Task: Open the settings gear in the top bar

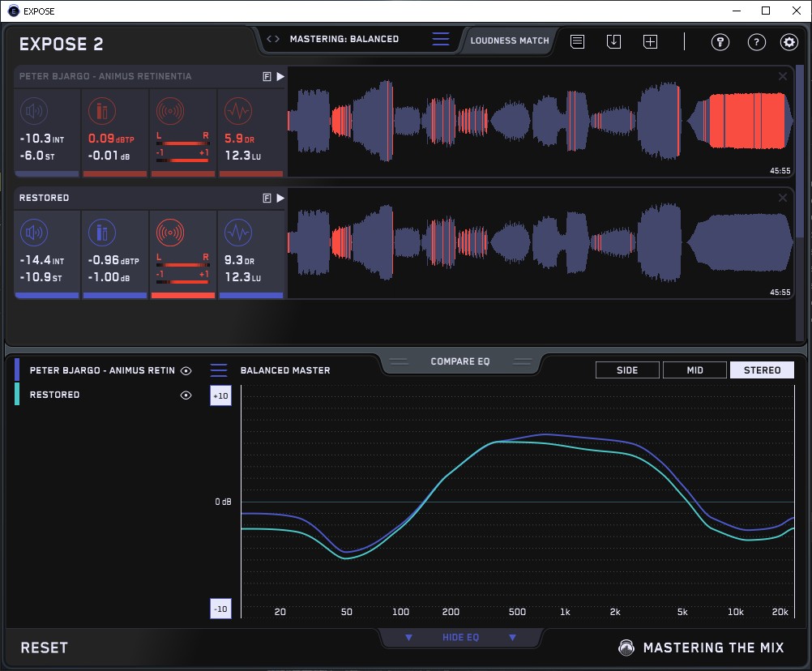Action: click(x=788, y=42)
